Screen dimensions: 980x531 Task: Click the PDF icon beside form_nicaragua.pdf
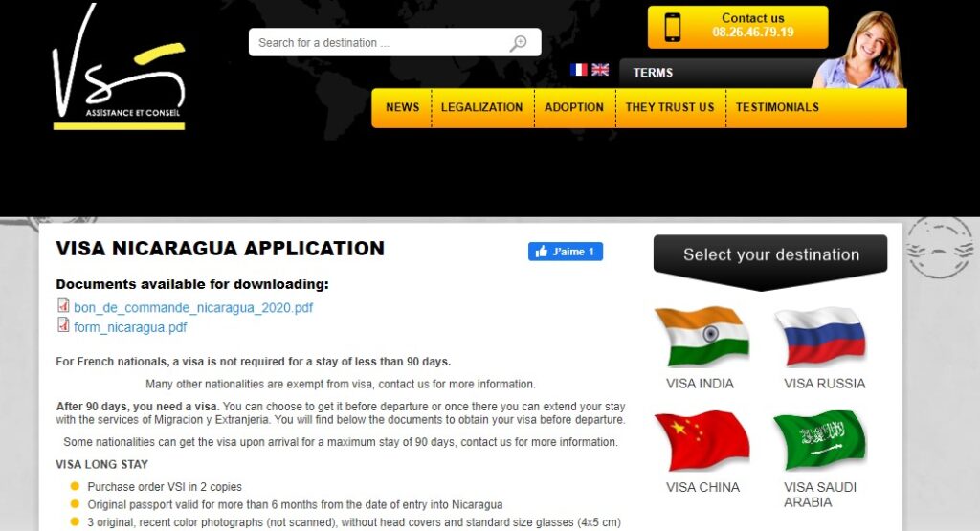(x=63, y=325)
